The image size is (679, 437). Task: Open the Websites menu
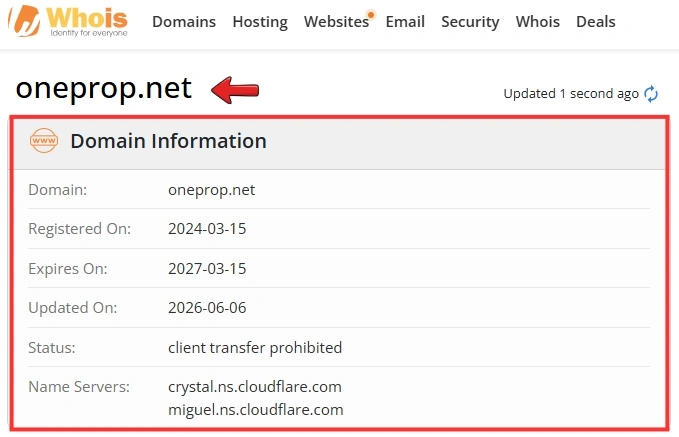pyautogui.click(x=336, y=22)
